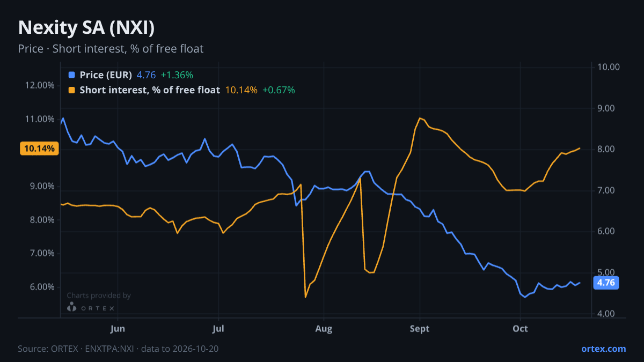Click the Sept label on time axis
644x362 pixels.
[420, 328]
